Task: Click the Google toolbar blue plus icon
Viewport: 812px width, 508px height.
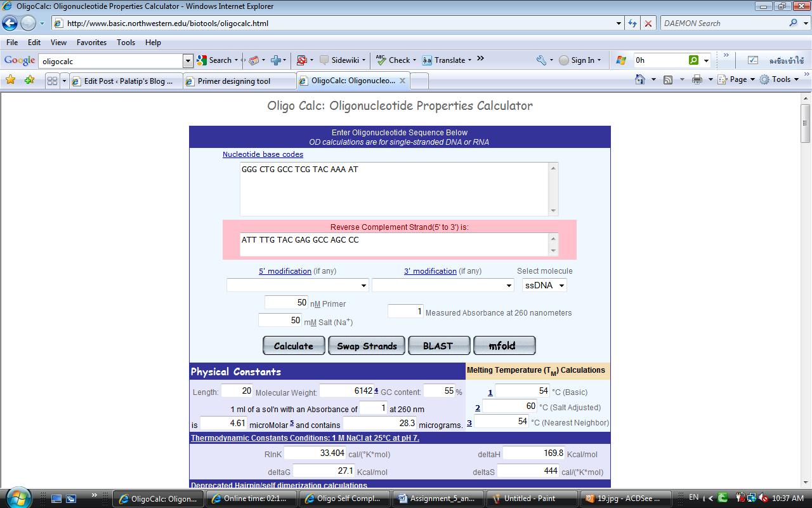Action: tap(276, 60)
